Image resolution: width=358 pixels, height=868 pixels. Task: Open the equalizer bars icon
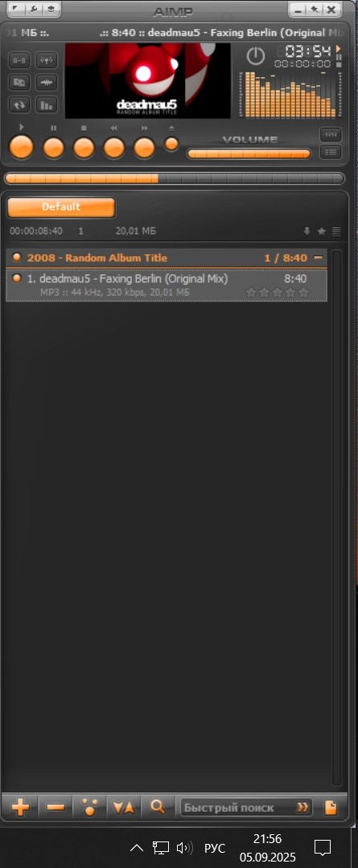coord(47,104)
